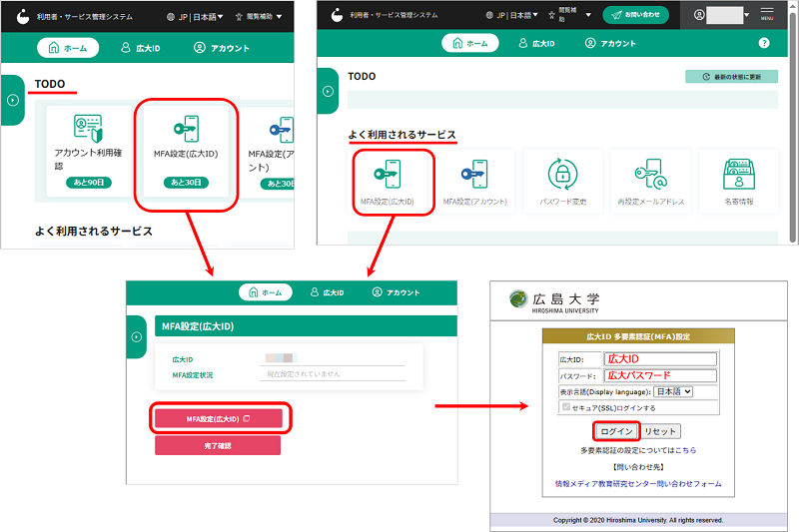
Task: Open MFA設定(アカウント) under よく利用されるサービス
Action: pos(475,181)
